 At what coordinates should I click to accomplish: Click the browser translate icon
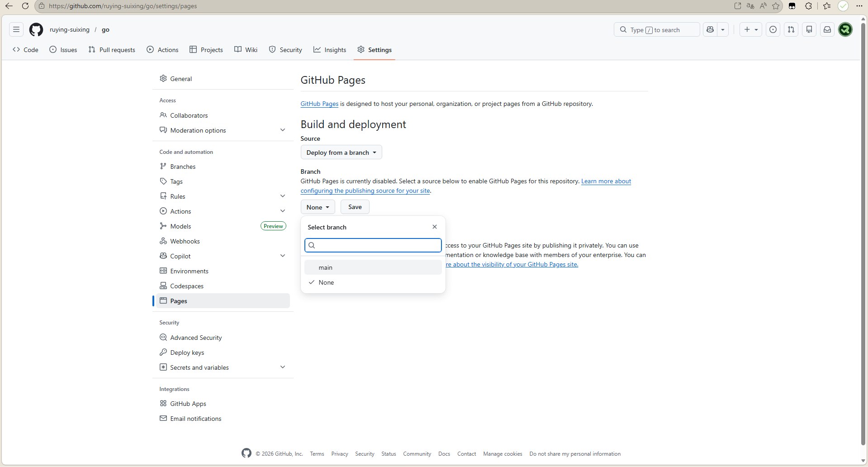coord(750,6)
